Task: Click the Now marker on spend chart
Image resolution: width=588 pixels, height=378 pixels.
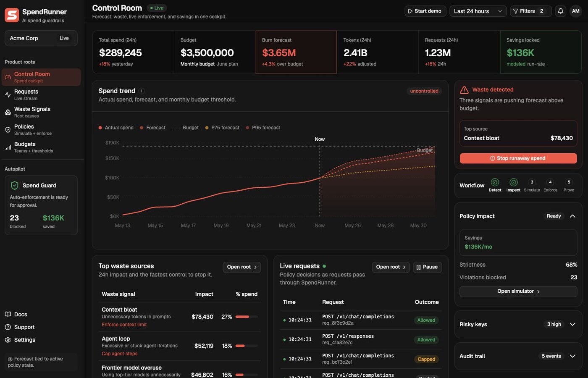Action: (320, 139)
